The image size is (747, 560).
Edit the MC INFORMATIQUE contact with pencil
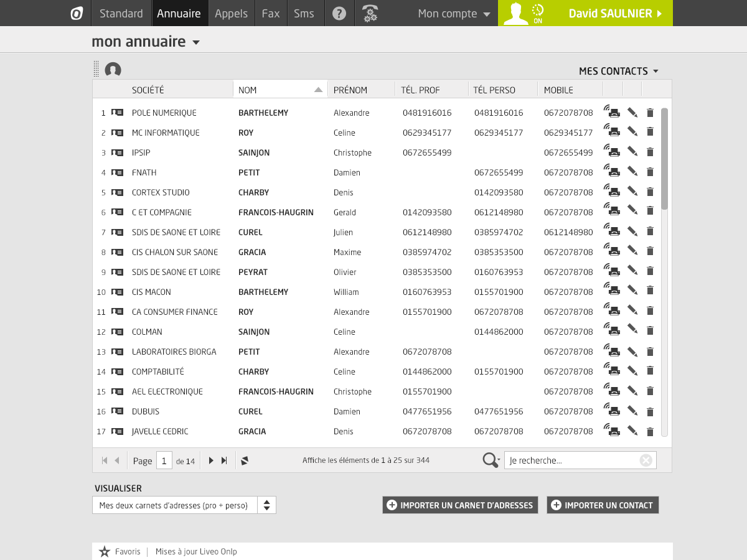[632, 132]
